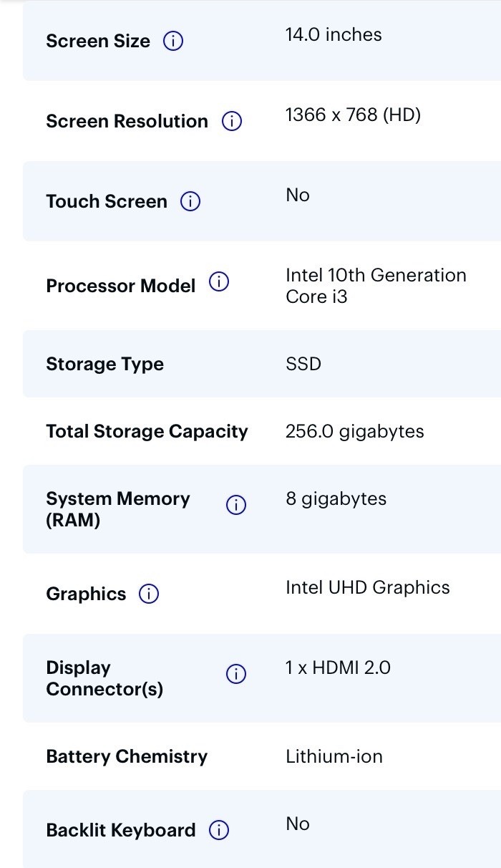Show Backlit Keyboard info icon details
This screenshot has height=868, width=501.
point(219,830)
